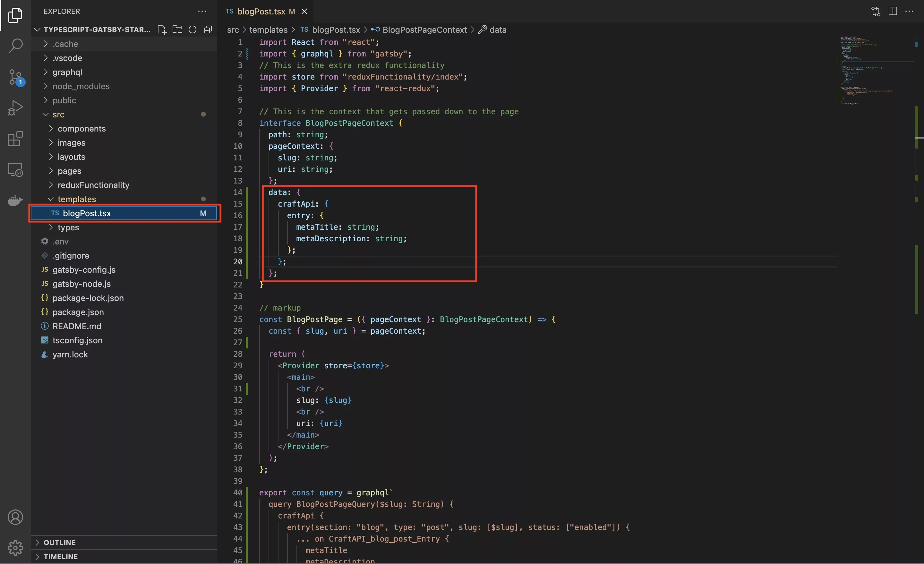Click the editor vertical scrollbar

[x=919, y=300]
